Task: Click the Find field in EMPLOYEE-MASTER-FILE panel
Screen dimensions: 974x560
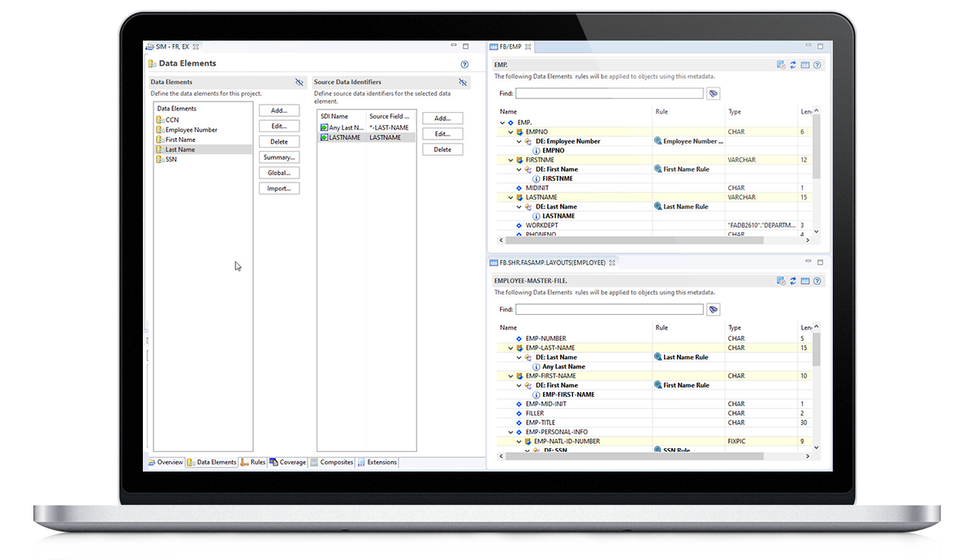Action: click(609, 310)
